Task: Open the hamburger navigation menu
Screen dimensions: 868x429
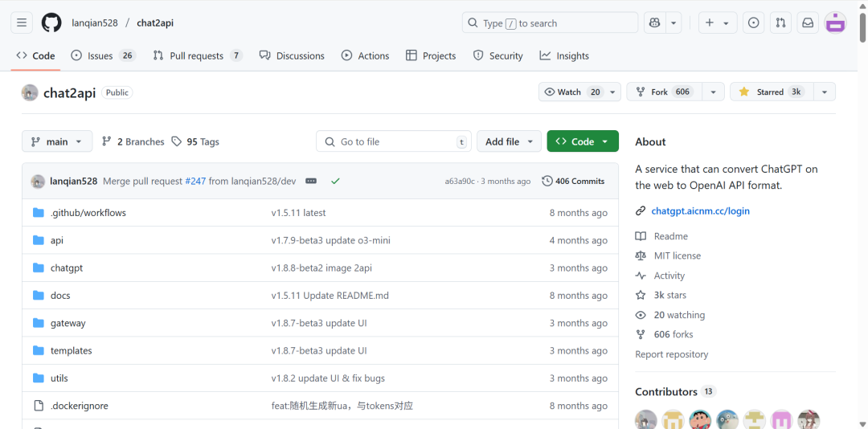Action: [x=22, y=23]
